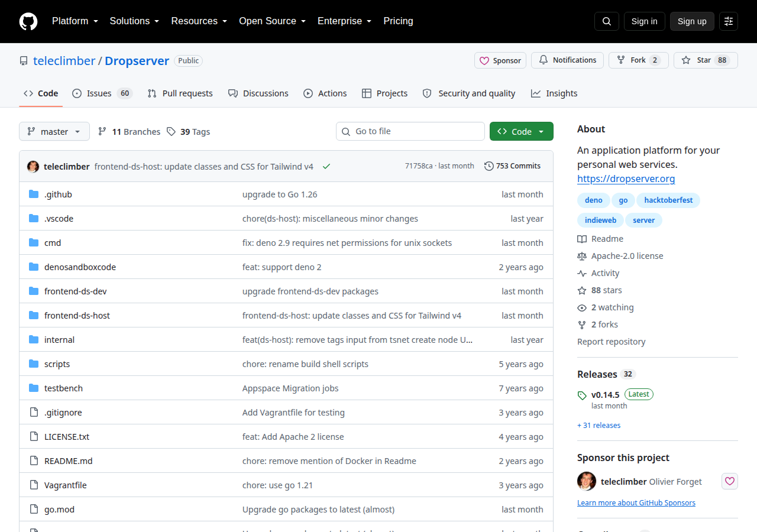Open the search magnifier icon

[607, 21]
